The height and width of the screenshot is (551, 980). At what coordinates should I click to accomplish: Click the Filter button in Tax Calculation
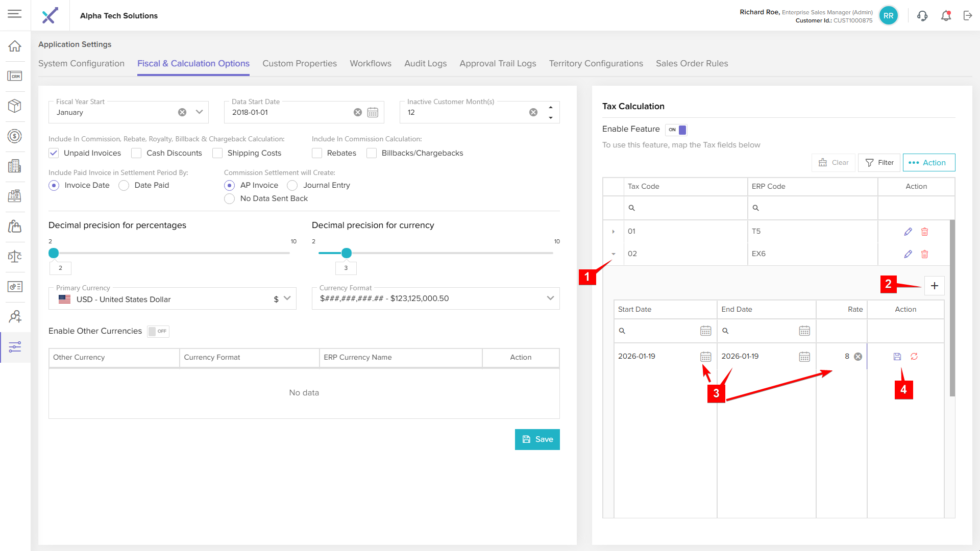coord(879,163)
